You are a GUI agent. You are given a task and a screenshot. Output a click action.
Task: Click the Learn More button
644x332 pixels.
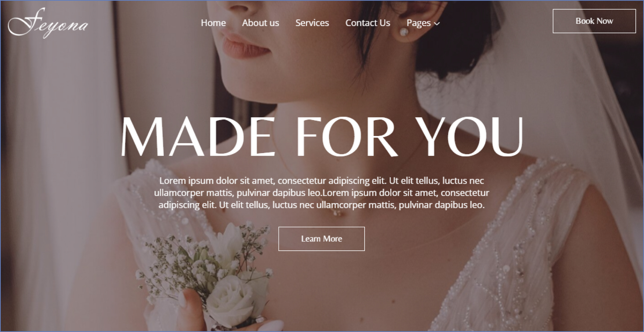pos(321,239)
